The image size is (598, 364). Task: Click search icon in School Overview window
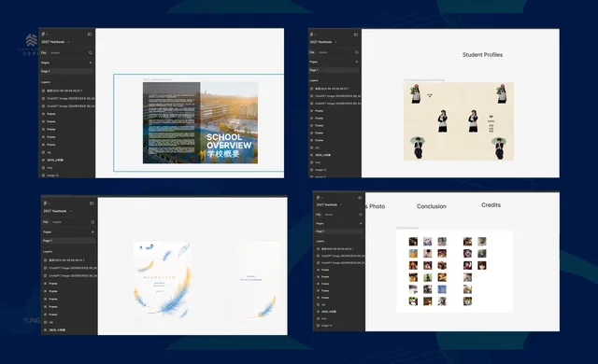coord(91,53)
